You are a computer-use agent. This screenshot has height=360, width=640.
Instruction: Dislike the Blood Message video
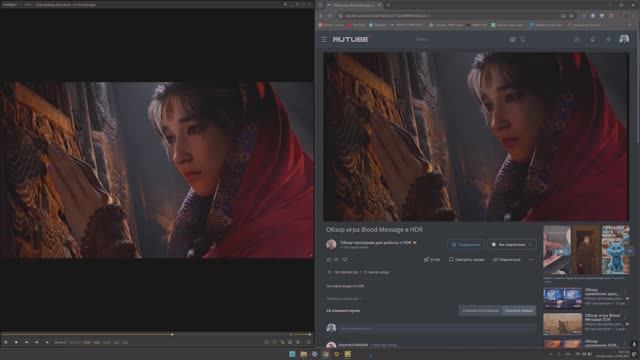345,260
